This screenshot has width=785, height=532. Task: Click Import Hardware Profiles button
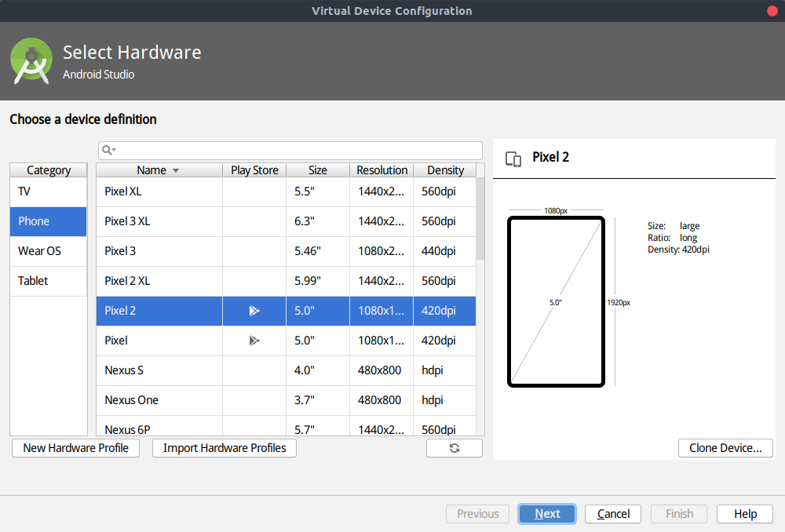point(225,448)
